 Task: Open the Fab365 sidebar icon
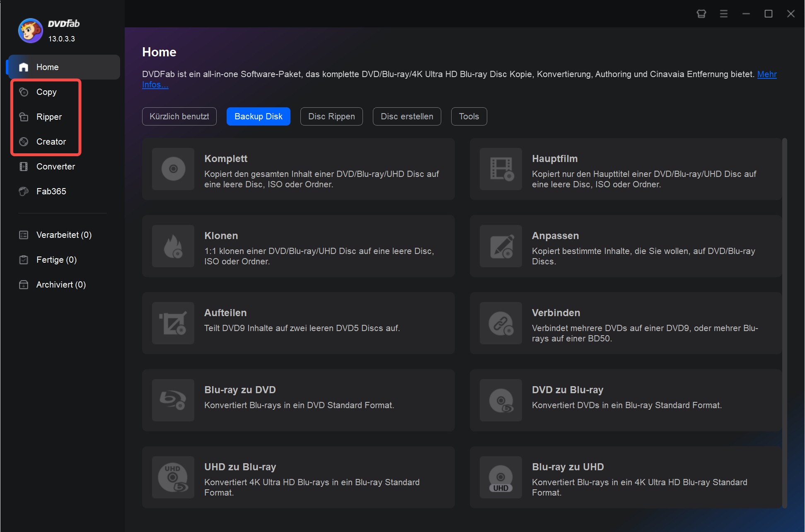tap(24, 191)
